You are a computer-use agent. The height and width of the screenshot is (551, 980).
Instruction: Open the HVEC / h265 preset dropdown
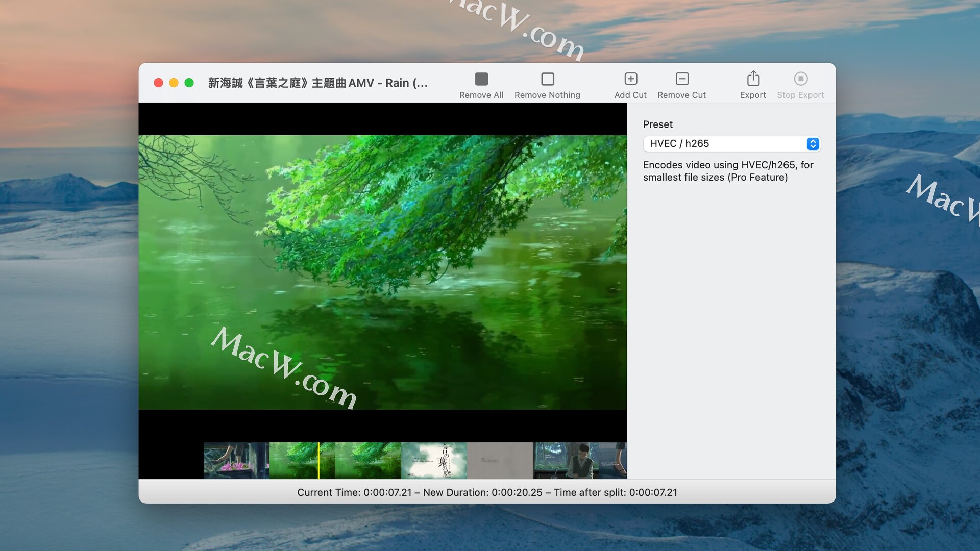coord(731,144)
